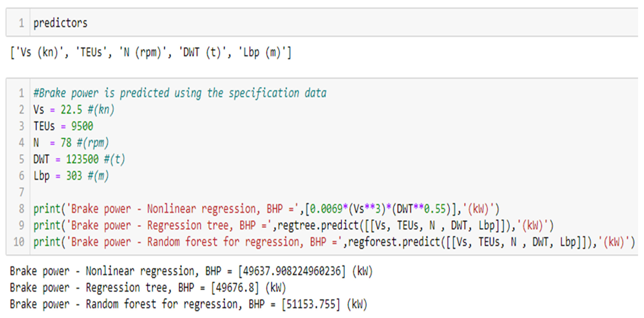644x318 pixels.
Task: Click the predictors list output text
Action: coord(150,53)
